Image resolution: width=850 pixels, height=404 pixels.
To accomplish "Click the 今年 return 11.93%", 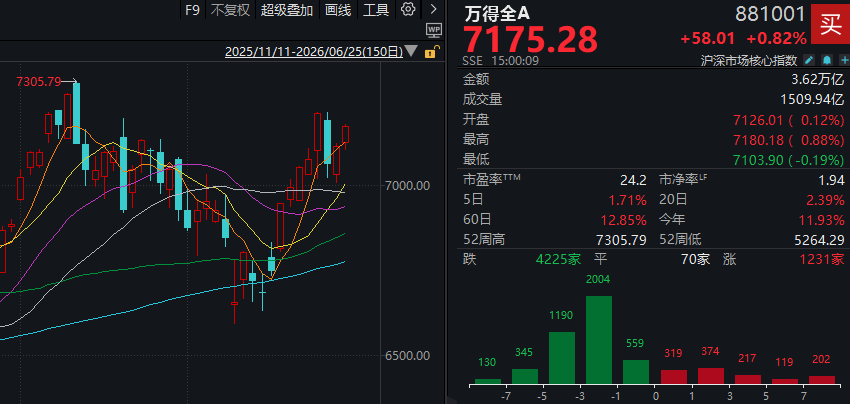I will pos(821,220).
